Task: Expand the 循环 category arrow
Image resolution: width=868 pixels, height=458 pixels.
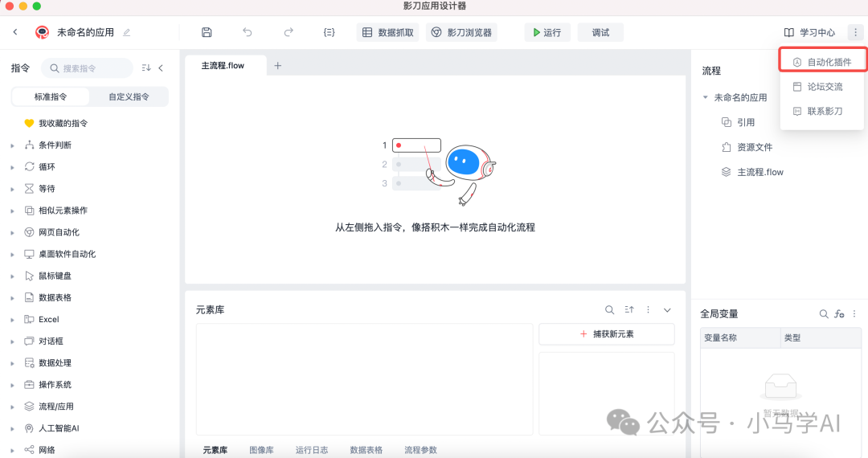Action: pos(12,167)
